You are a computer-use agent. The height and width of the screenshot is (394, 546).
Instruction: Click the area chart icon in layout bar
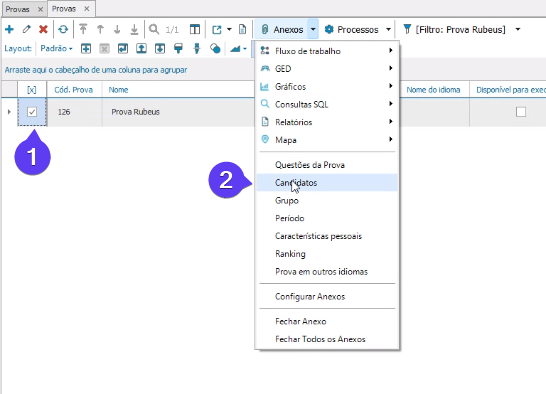(x=235, y=49)
